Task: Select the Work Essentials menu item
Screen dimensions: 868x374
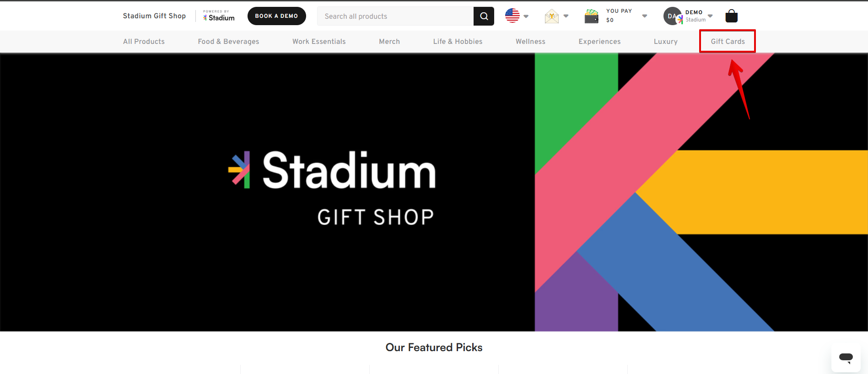Action: (x=319, y=42)
